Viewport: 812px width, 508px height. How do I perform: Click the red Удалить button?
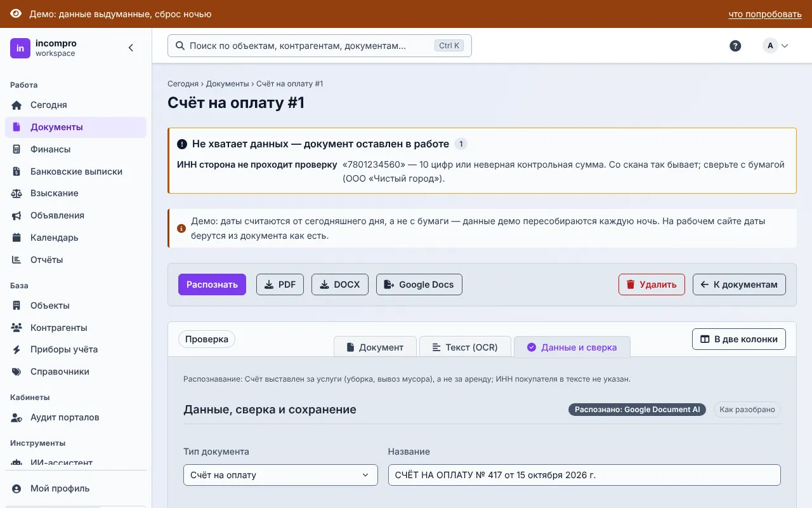652,284
